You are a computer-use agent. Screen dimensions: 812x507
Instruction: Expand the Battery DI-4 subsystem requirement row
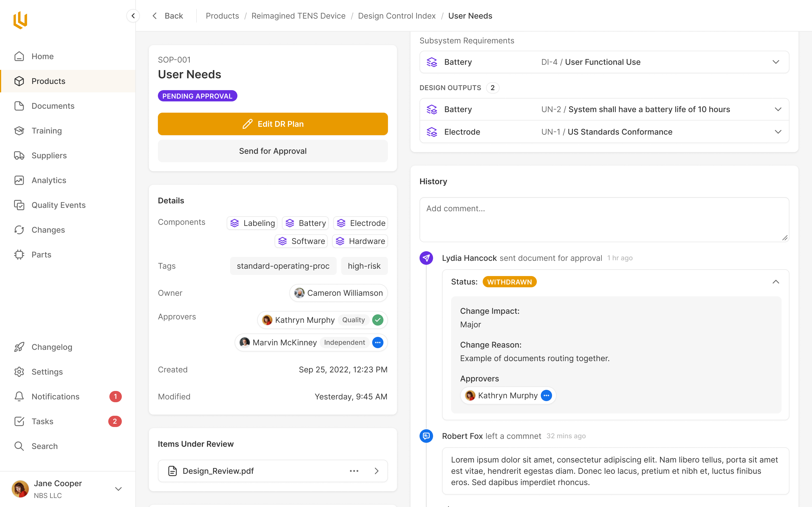[x=775, y=62]
